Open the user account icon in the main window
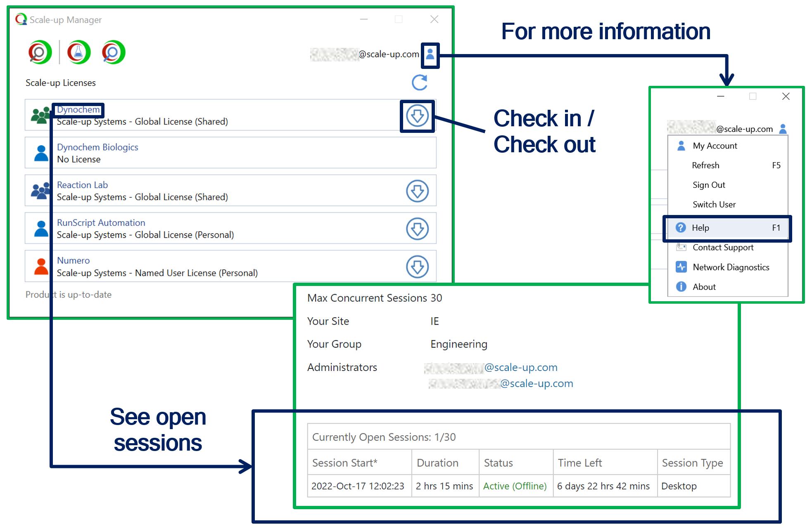Image resolution: width=812 pixels, height=529 pixels. [x=430, y=55]
